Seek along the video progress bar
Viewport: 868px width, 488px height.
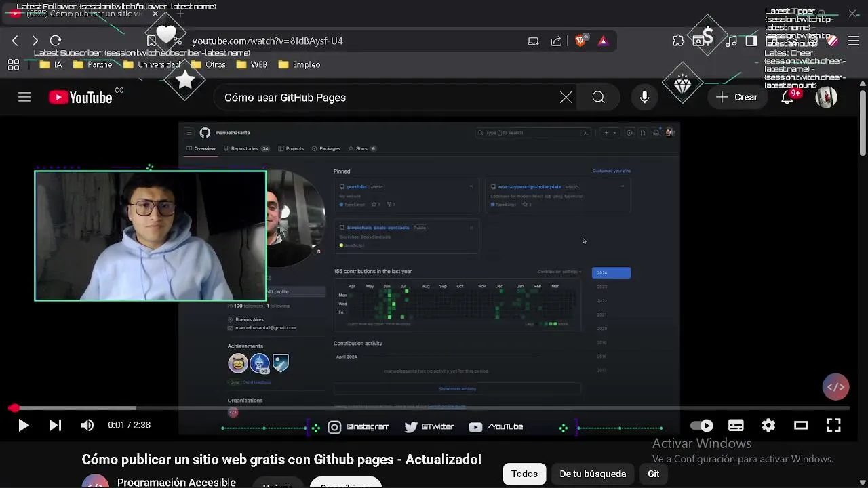click(430, 408)
